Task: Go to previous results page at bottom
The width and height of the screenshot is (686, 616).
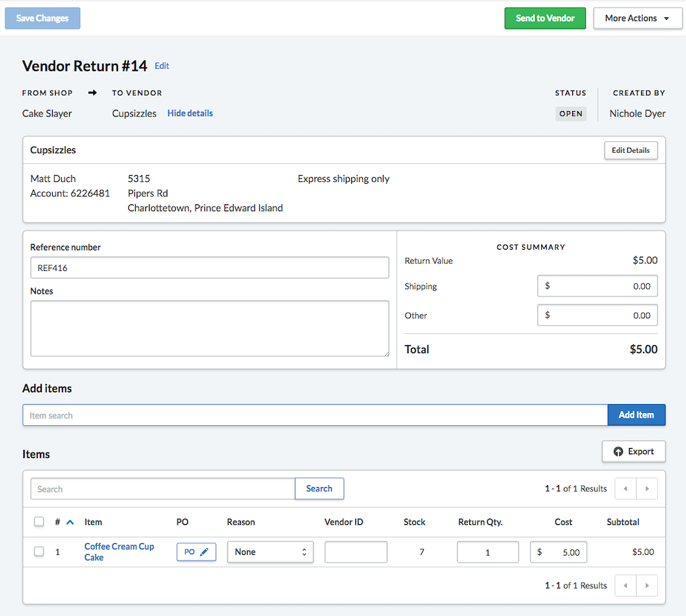Action: pos(626,585)
